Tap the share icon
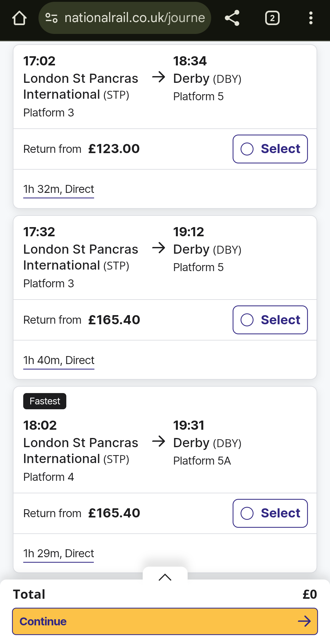 tap(232, 18)
